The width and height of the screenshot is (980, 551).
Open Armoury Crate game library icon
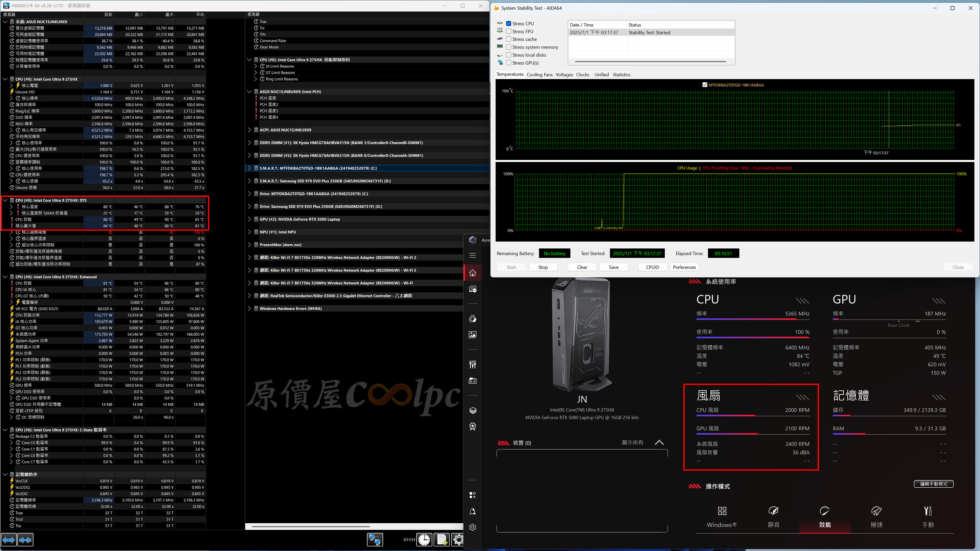pyautogui.click(x=472, y=381)
